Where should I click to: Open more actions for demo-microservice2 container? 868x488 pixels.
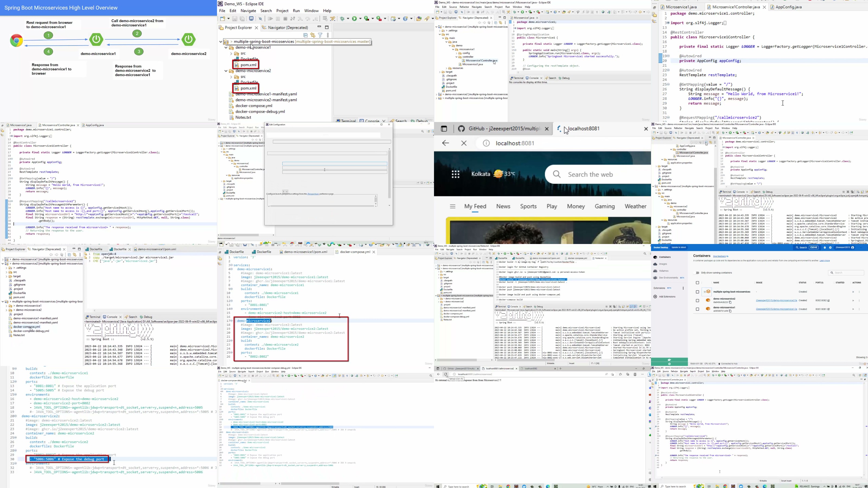click(x=859, y=300)
